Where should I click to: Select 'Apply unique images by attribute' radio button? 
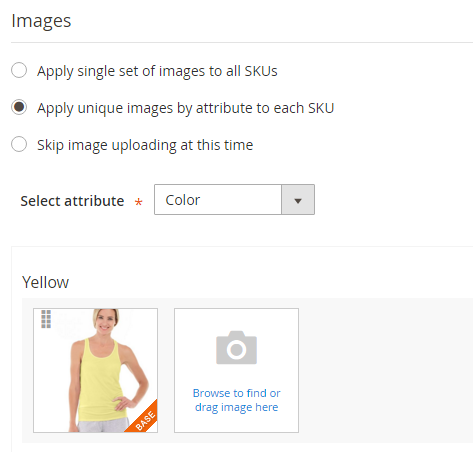tap(19, 107)
